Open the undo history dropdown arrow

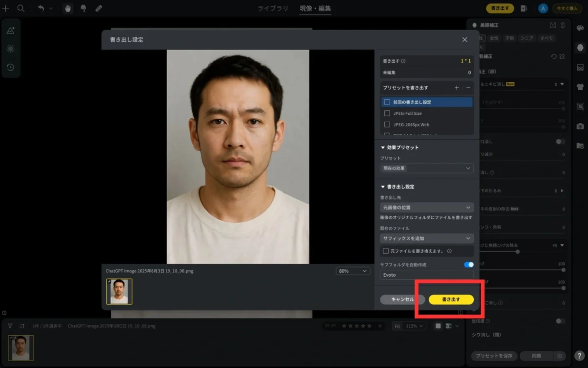tap(50, 8)
